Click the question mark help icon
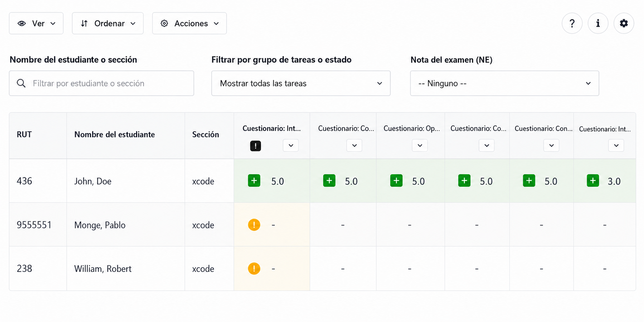This screenshot has width=644, height=322. click(572, 23)
